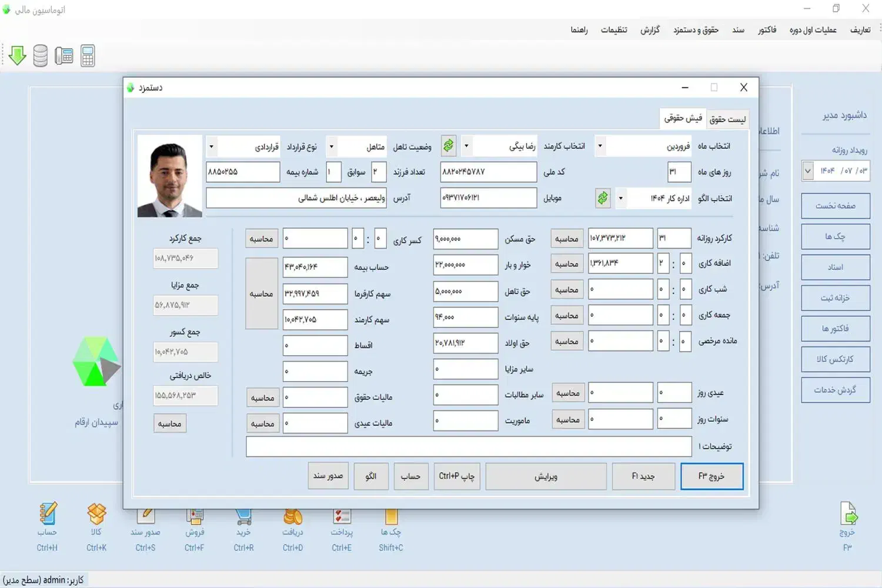Open the دریافت (Ctrl+D) coins icon
The width and height of the screenshot is (882, 588).
(x=293, y=517)
